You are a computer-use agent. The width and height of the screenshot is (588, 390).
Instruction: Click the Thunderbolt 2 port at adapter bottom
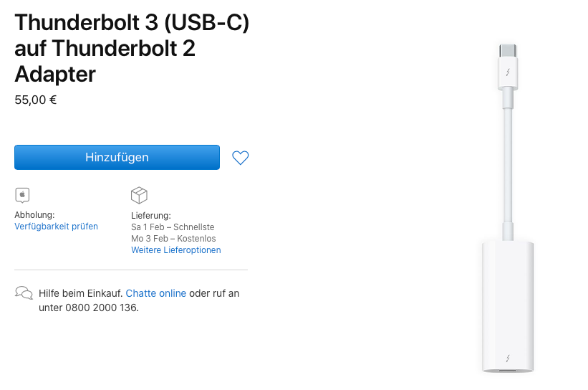pyautogui.click(x=508, y=371)
